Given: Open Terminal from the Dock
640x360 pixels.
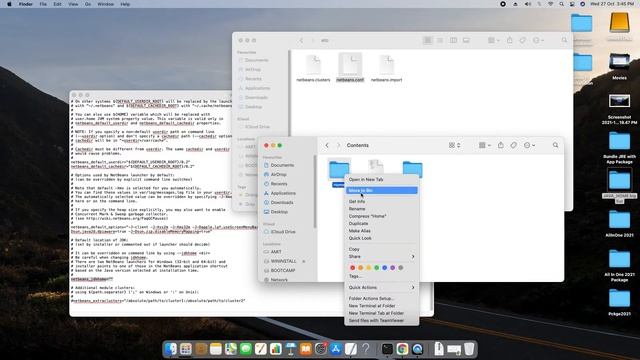Looking at the screenshot, I should click(x=387, y=349).
